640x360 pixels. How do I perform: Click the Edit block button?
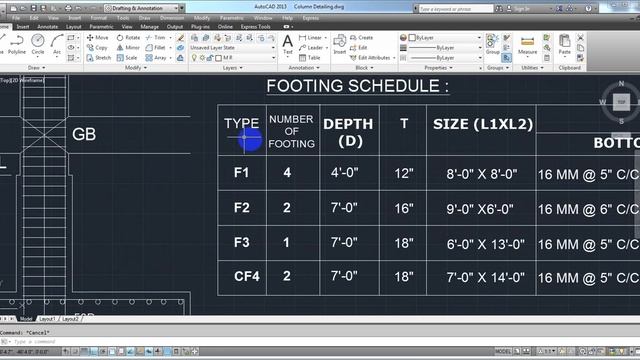[x=359, y=48]
